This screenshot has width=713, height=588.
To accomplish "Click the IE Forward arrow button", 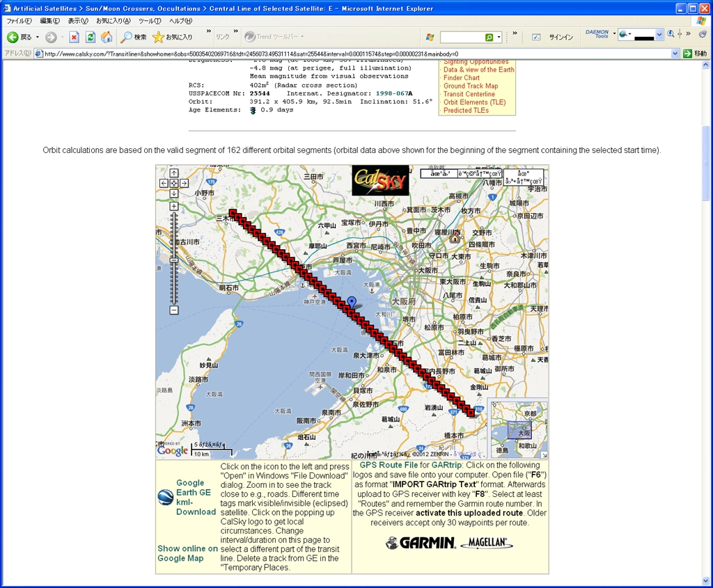I will pos(51,38).
